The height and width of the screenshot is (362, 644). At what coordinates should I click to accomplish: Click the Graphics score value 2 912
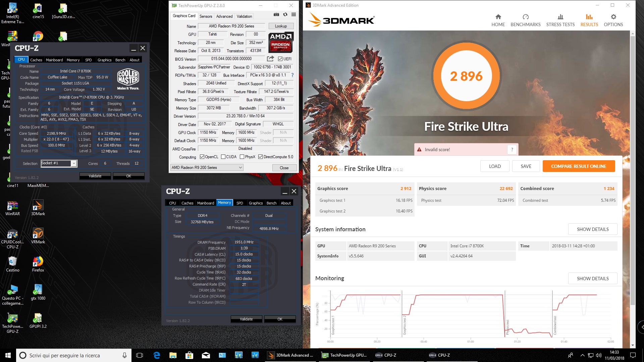coord(406,188)
